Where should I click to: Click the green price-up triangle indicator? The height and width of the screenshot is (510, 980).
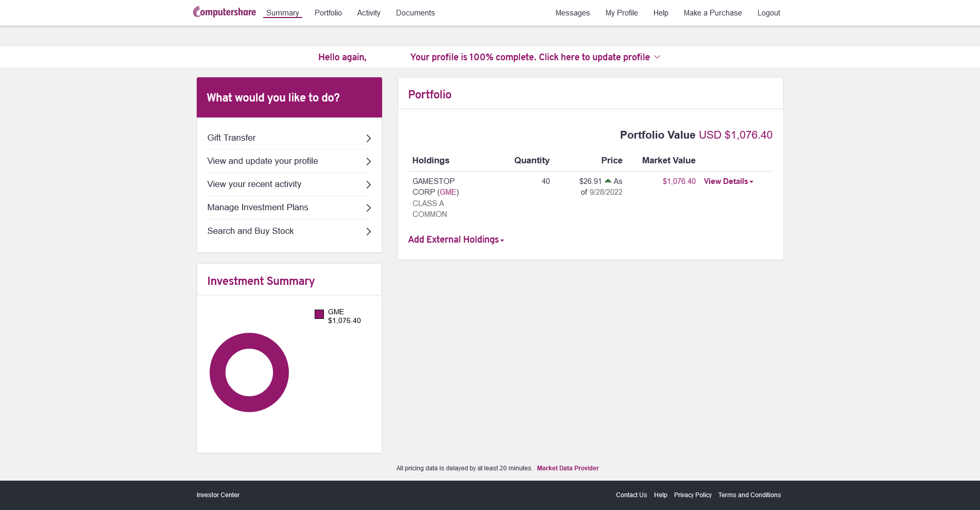click(608, 181)
